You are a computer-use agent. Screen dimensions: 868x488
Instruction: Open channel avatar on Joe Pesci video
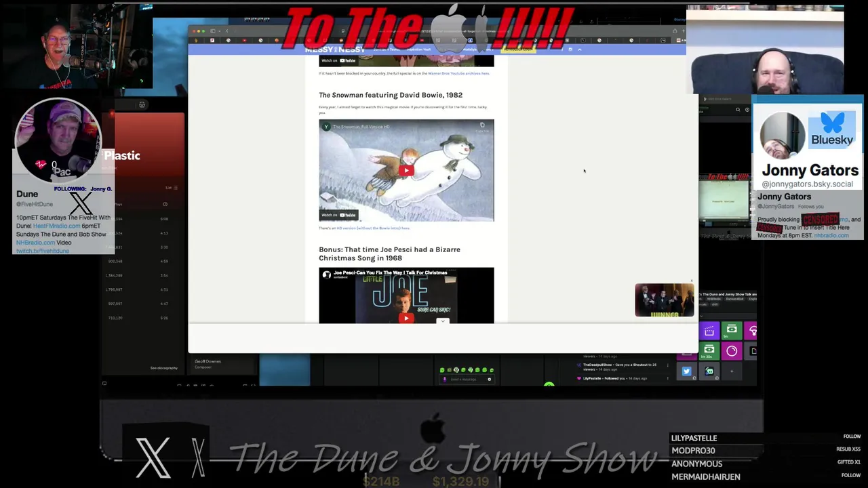(x=326, y=274)
